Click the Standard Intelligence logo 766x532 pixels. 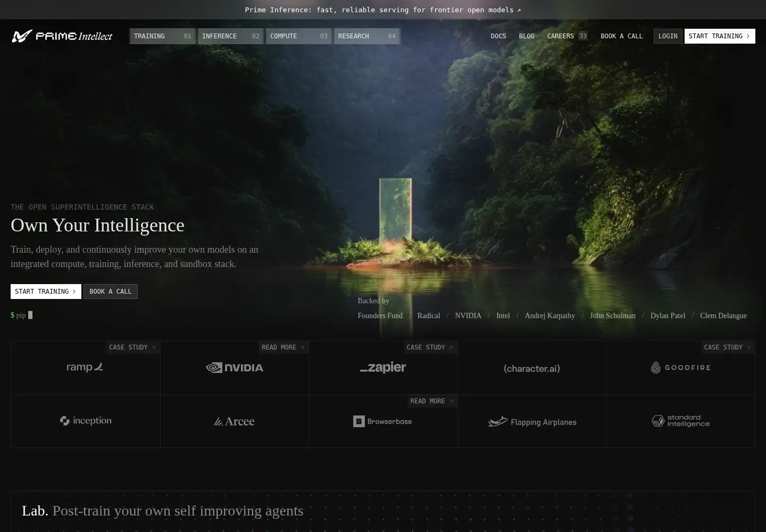click(x=681, y=421)
